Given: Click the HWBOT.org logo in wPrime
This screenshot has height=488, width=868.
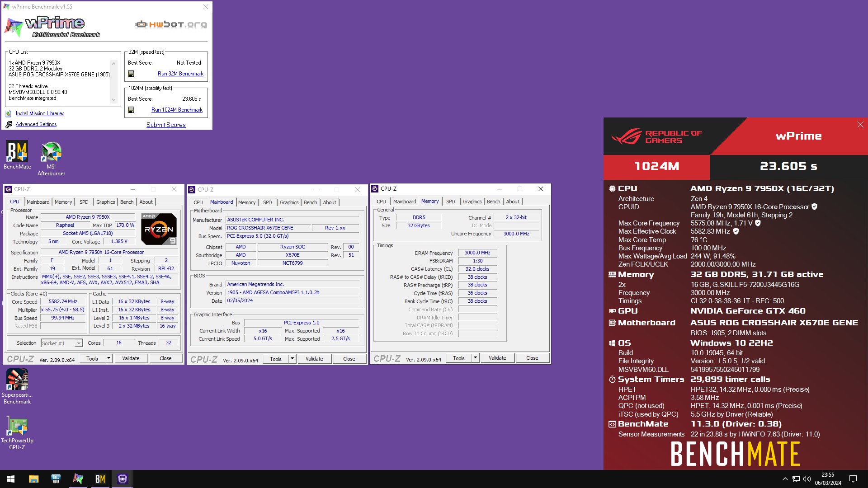Looking at the screenshot, I should click(171, 24).
